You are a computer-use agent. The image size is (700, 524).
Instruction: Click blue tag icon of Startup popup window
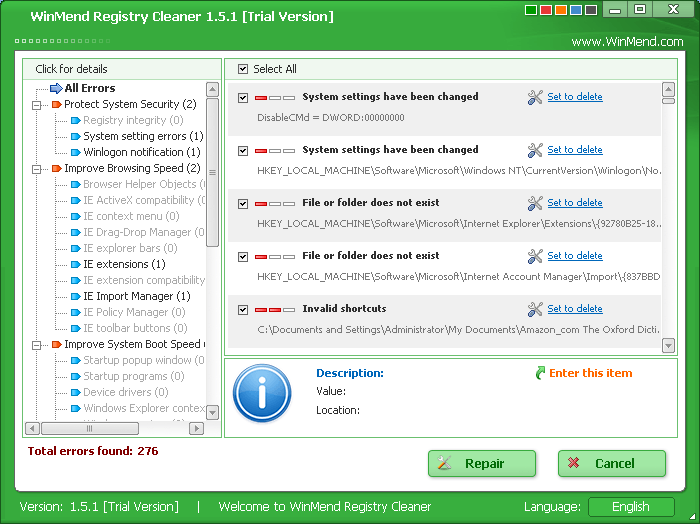click(x=75, y=361)
